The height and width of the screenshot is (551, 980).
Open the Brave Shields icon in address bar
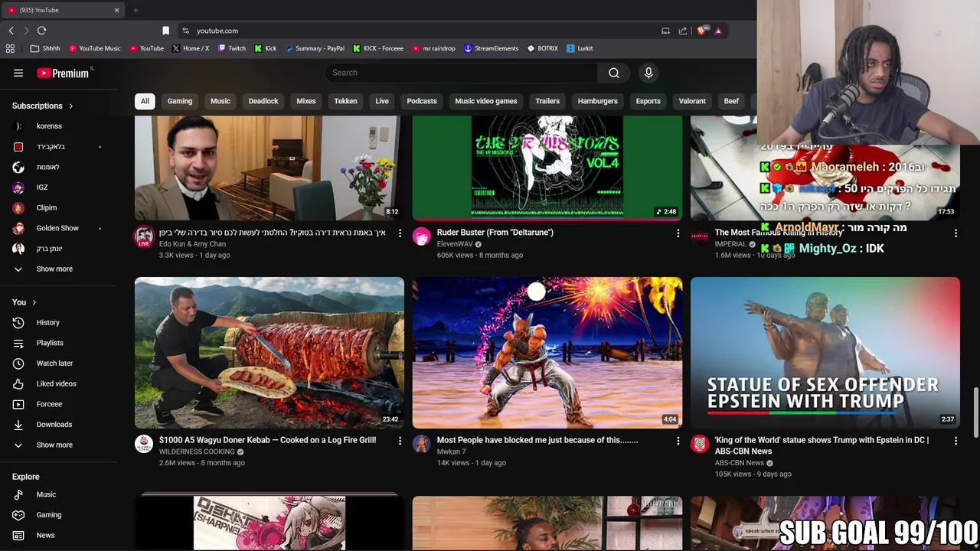tap(701, 31)
